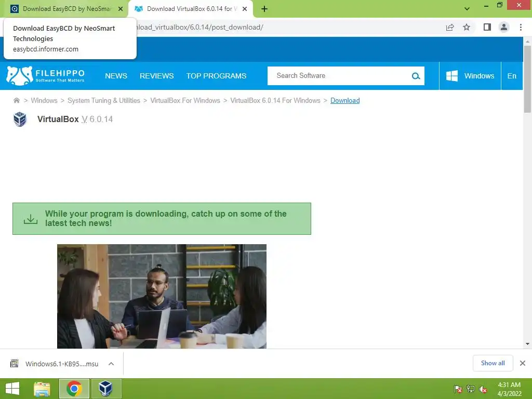Click the network tray icon
Image resolution: width=532 pixels, height=399 pixels.
pos(470,389)
